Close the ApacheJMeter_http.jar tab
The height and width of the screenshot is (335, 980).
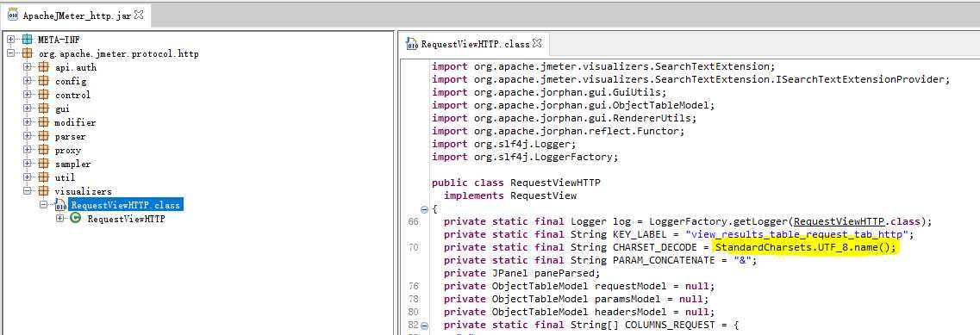click(x=139, y=15)
